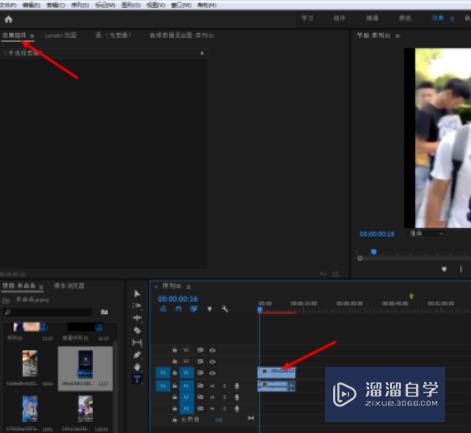Switch to the Learning workspace

307,18
